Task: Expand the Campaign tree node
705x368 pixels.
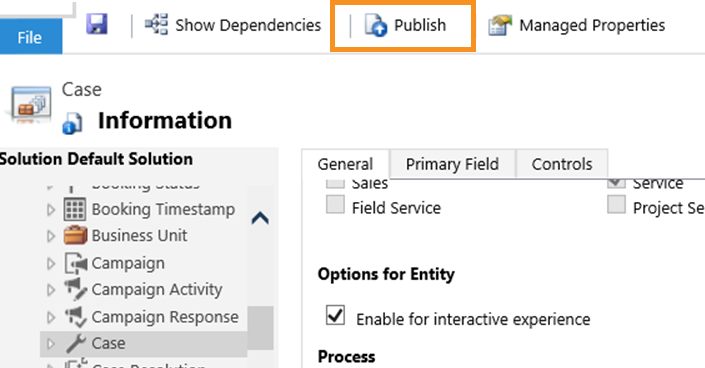Action: (51, 264)
